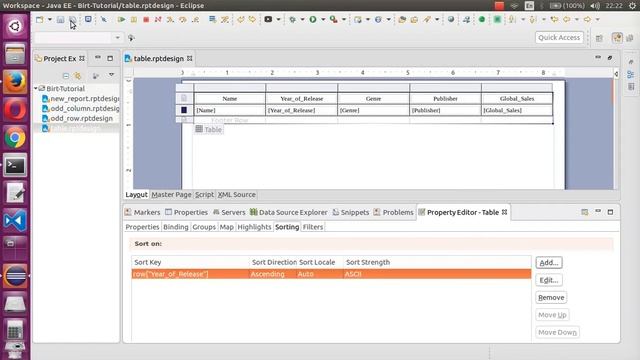Open the Run dropdown arrow
The image size is (640, 360).
tap(323, 19)
